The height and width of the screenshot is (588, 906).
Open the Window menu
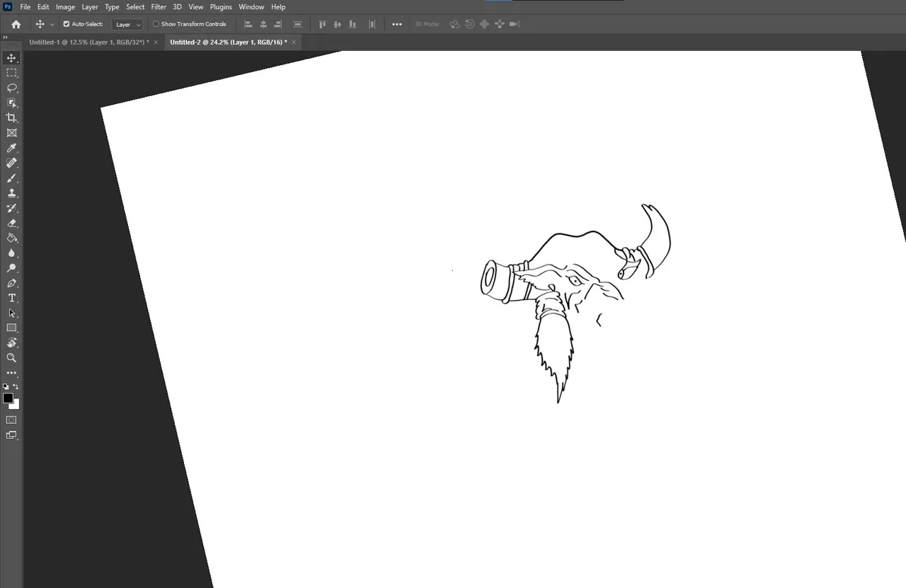[x=251, y=7]
